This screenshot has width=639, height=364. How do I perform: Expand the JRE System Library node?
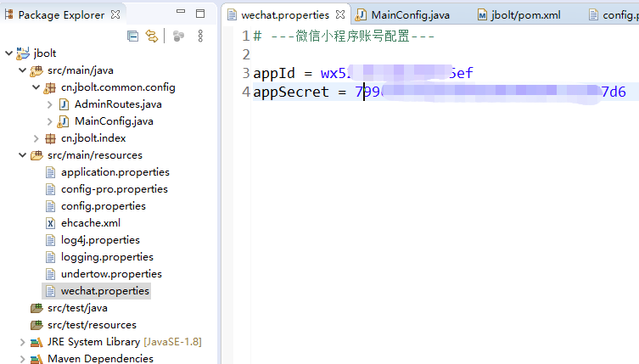(22, 342)
